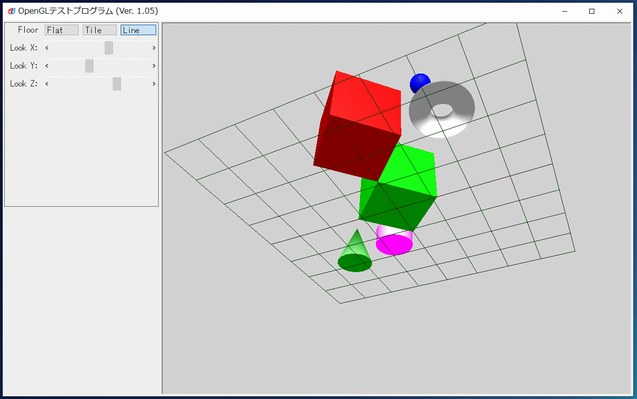Click the Look Z right arrow
This screenshot has width=637, height=399.
coord(154,84)
